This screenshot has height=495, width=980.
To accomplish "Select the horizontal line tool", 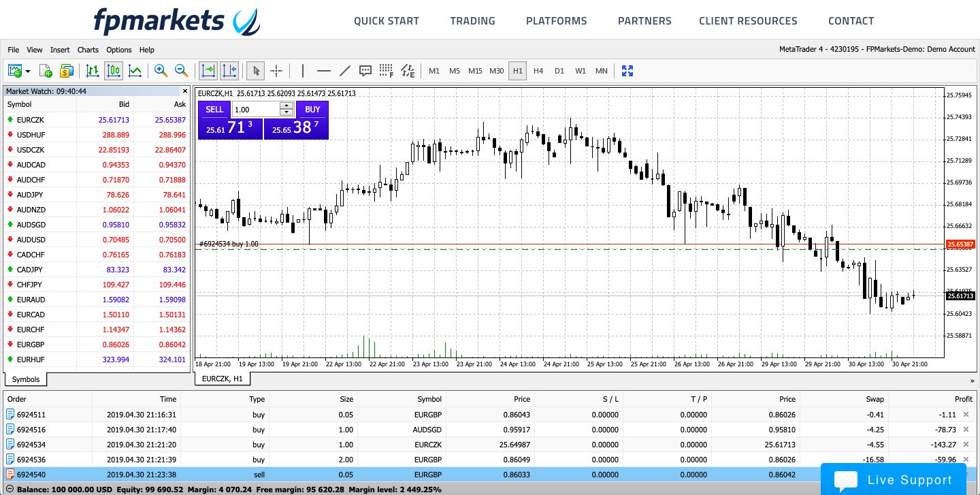I will click(x=324, y=70).
